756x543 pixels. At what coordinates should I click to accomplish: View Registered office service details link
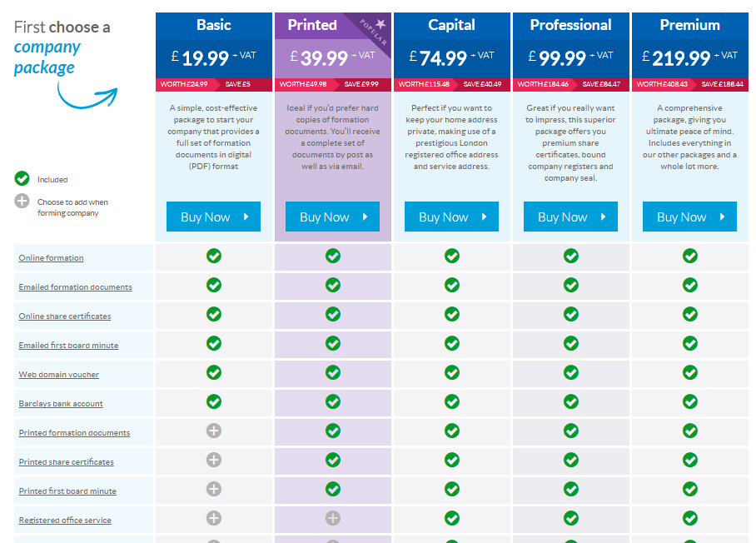[x=65, y=521]
